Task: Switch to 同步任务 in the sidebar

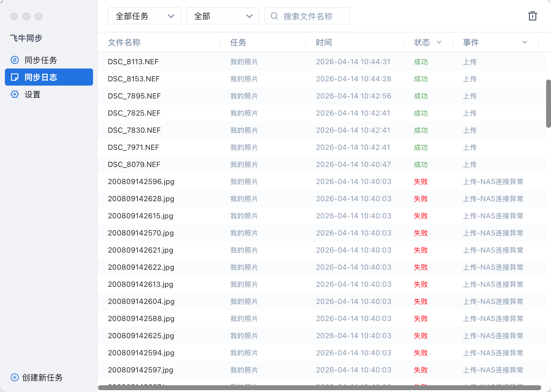Action: tap(40, 60)
